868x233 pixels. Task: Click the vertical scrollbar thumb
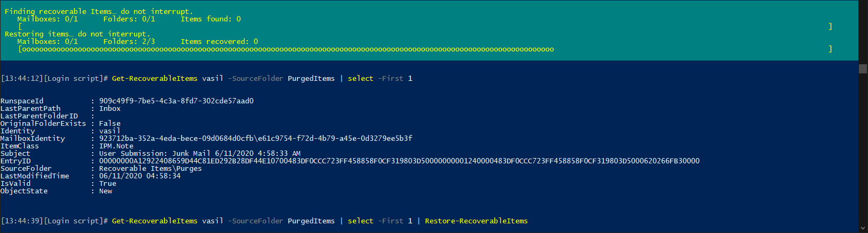tap(863, 69)
